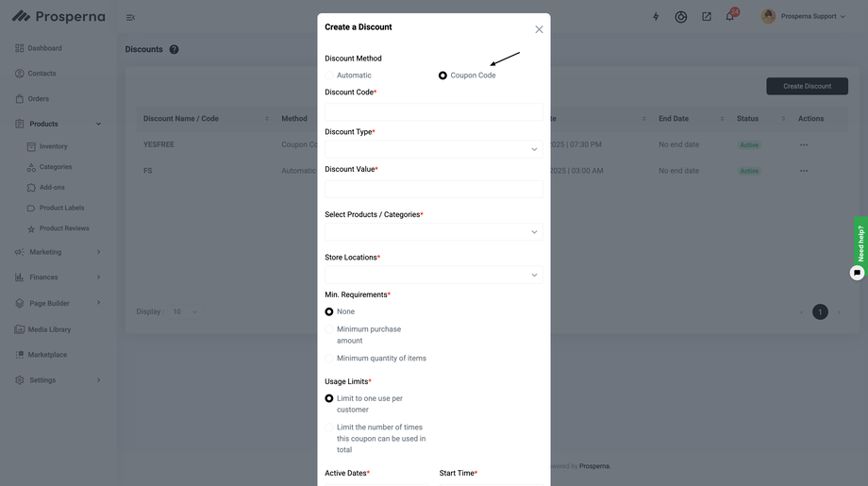Expand Select Products / Categories dropdown
Viewport: 868px width, 486px height.
click(x=433, y=232)
